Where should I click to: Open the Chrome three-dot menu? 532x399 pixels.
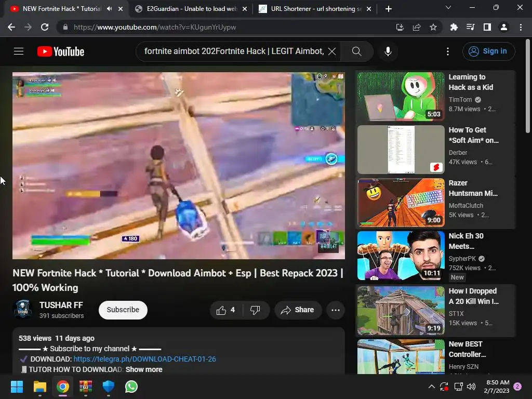coord(521,27)
